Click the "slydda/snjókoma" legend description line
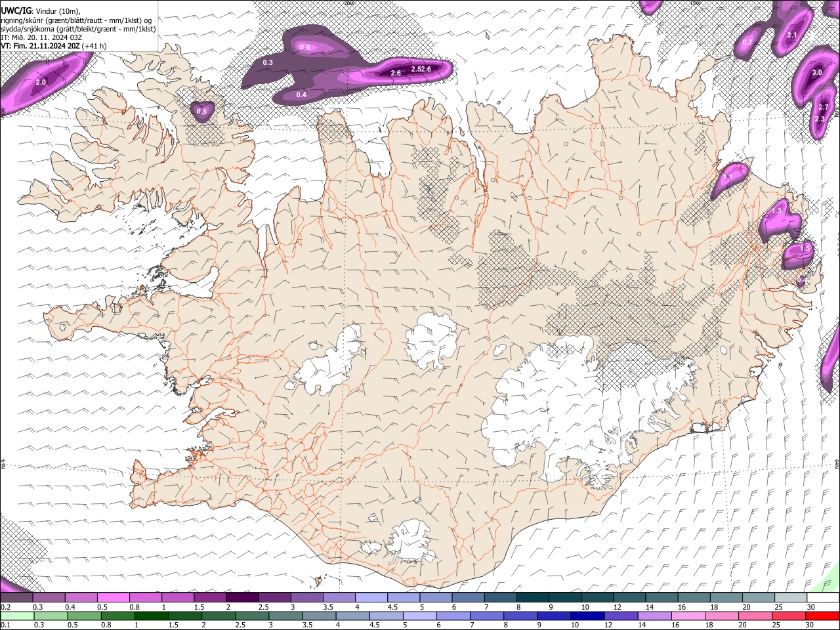This screenshot has height=630, width=840. 78,29
